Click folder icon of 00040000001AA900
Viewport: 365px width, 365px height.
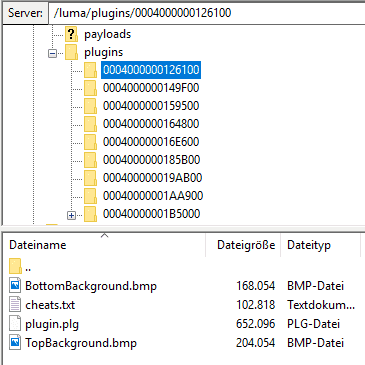(x=90, y=196)
